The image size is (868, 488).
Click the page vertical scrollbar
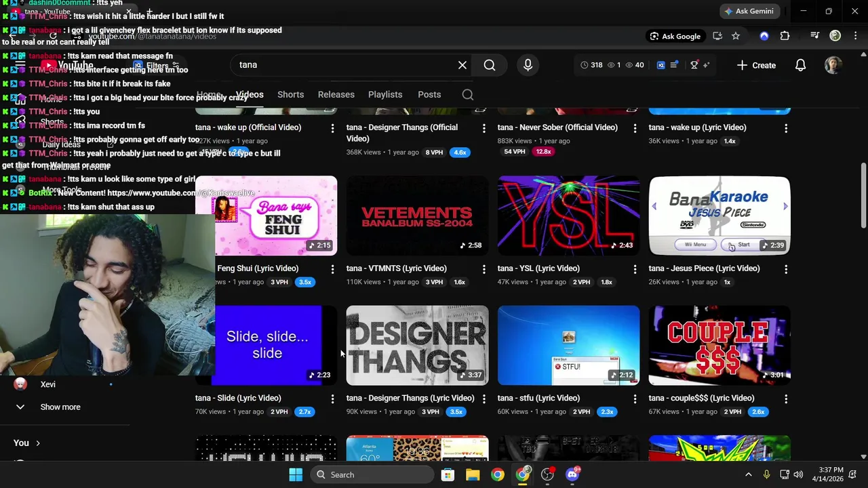(x=863, y=197)
